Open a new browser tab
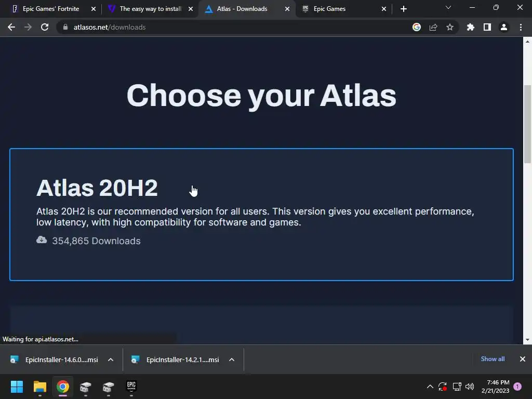This screenshot has height=399, width=532. point(403,9)
